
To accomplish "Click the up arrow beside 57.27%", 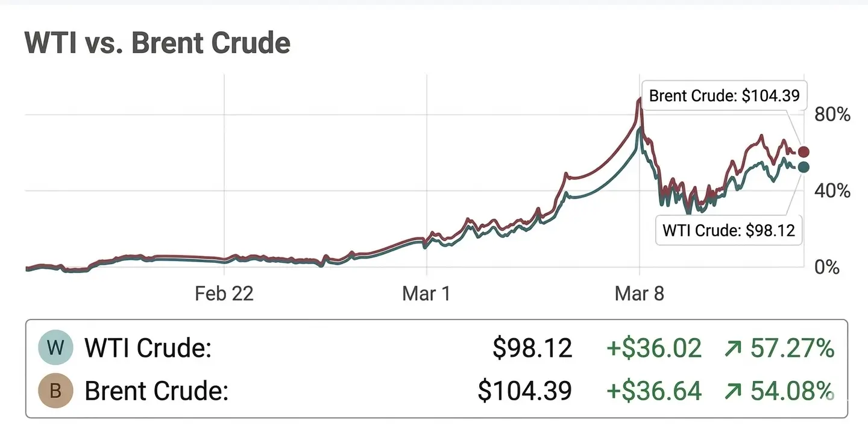I will 732,348.
